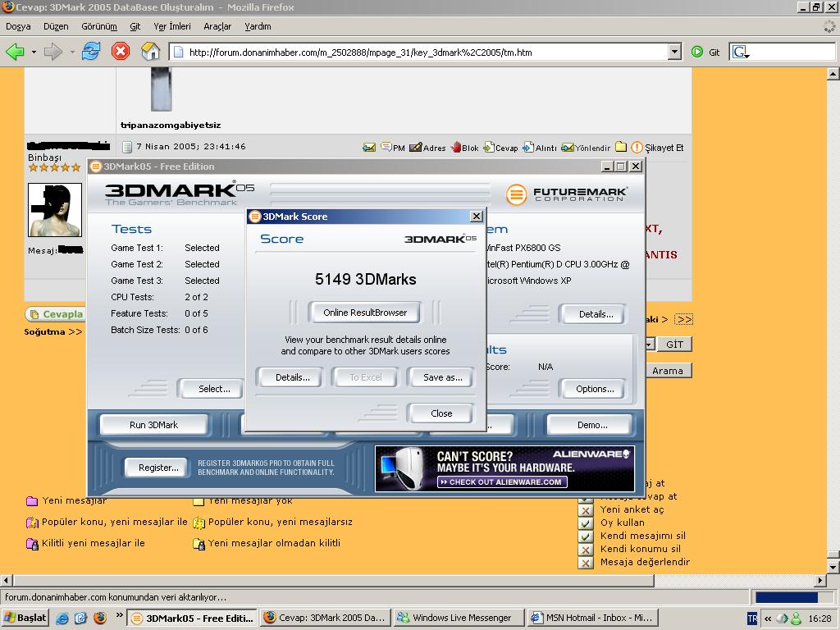
Task: Click Save as in Score dialog
Action: coord(442,377)
